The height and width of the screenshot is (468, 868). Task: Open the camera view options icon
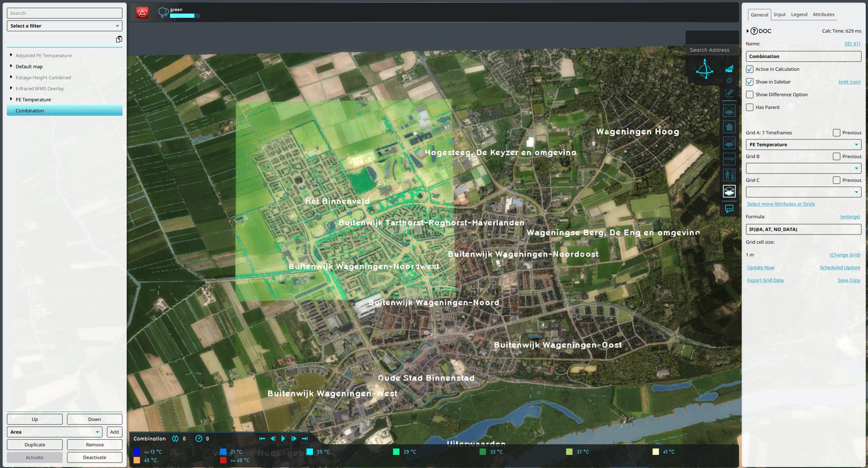click(729, 69)
